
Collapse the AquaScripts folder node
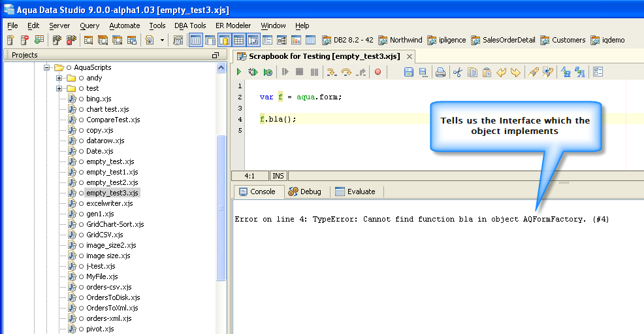[x=47, y=67]
